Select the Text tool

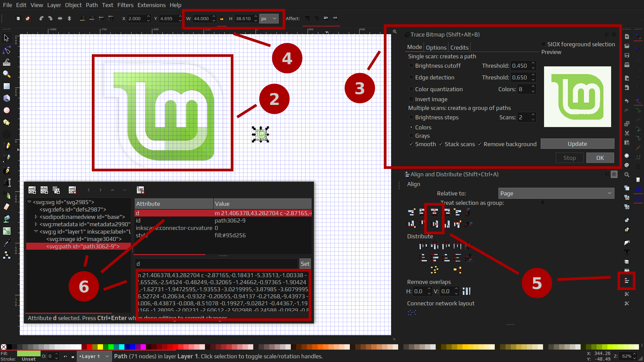click(6, 183)
